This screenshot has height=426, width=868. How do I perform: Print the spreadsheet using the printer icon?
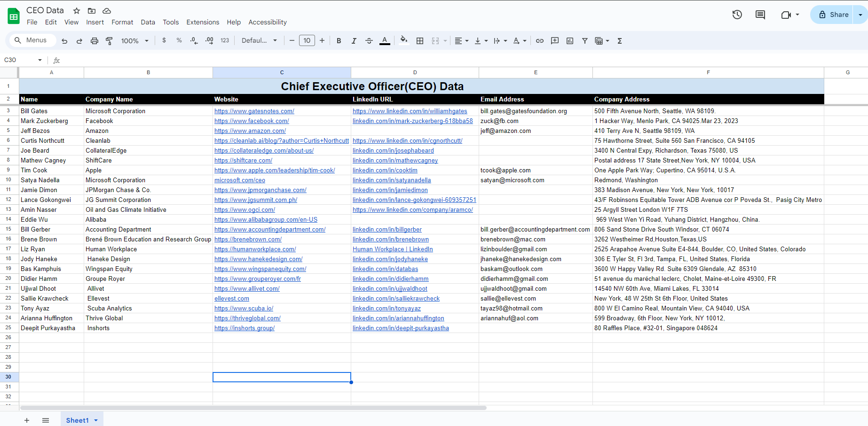coord(94,41)
